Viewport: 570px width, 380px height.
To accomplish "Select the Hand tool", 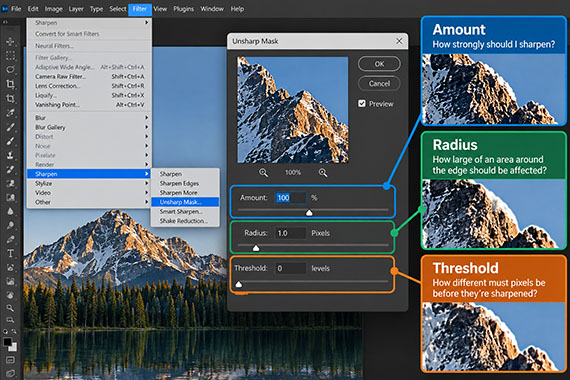I will [x=10, y=295].
